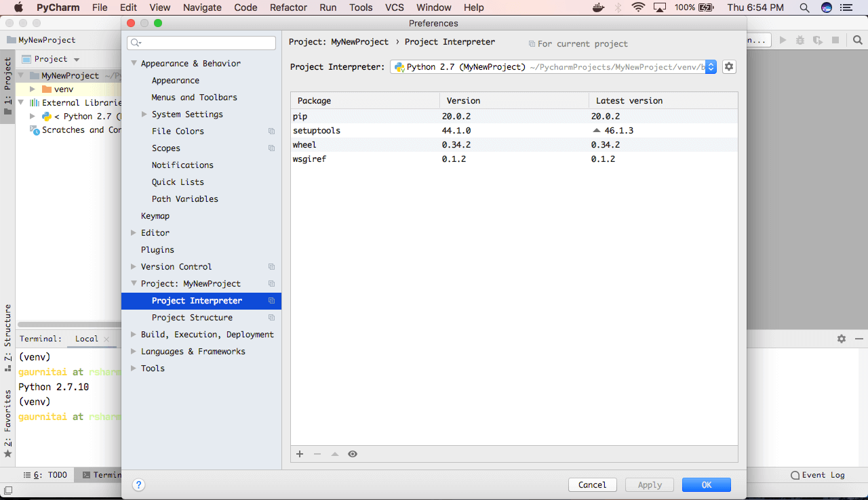This screenshot has width=868, height=500.
Task: Click the Debug bug icon in toolbar
Action: pos(800,41)
